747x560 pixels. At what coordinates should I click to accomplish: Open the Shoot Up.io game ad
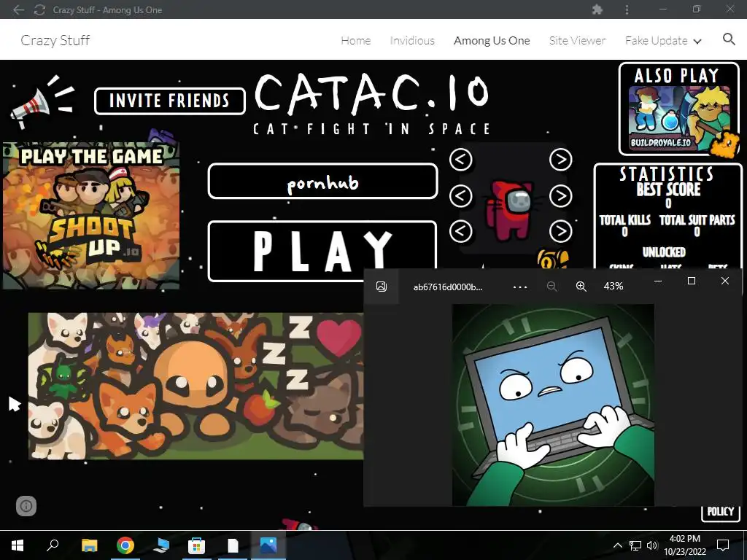pos(91,216)
